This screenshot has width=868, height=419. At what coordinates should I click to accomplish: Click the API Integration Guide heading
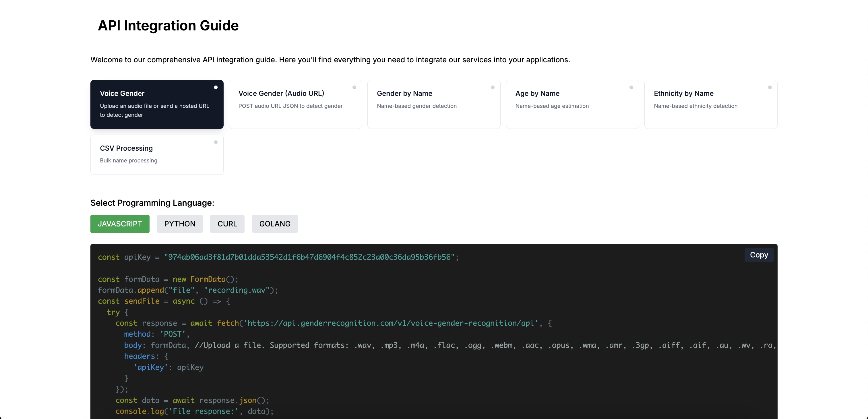click(x=168, y=26)
